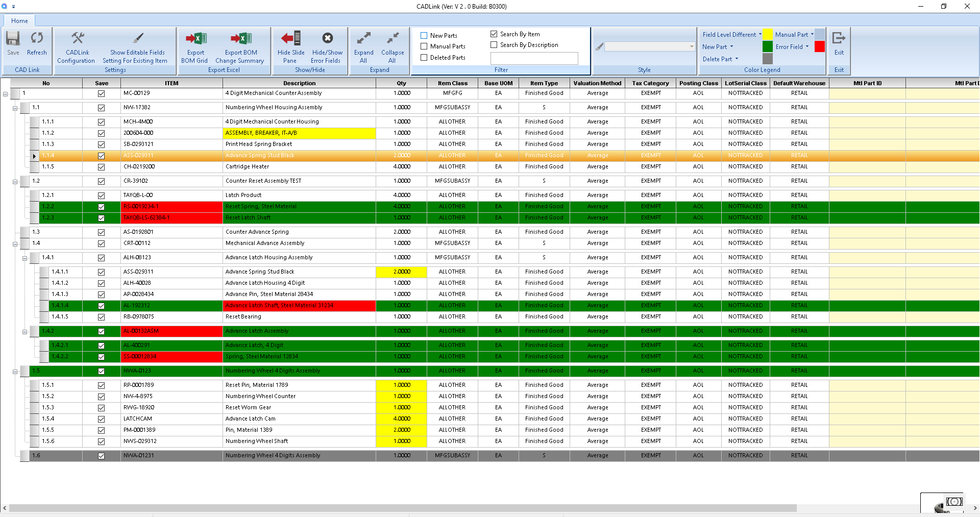Click the Refresh icon in ribbon
Viewport: 980px width, 517px height.
pyautogui.click(x=37, y=39)
